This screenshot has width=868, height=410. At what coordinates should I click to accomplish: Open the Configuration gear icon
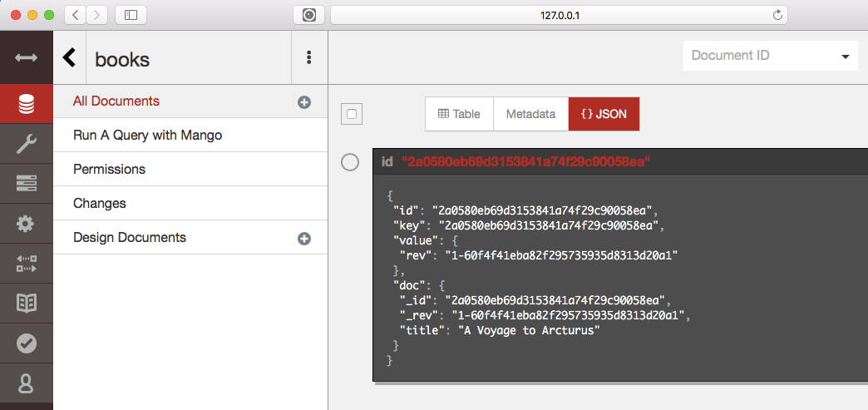pos(26,224)
